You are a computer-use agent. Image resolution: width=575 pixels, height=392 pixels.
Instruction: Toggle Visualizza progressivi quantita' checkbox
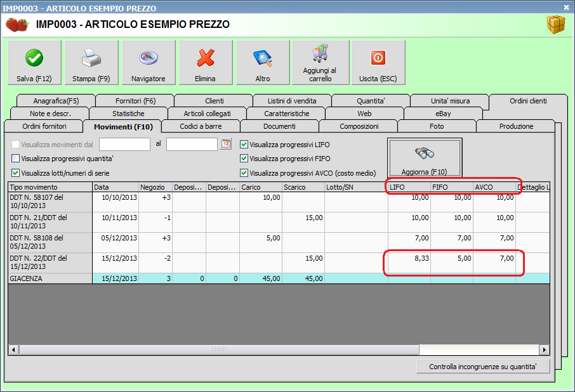[x=15, y=159]
